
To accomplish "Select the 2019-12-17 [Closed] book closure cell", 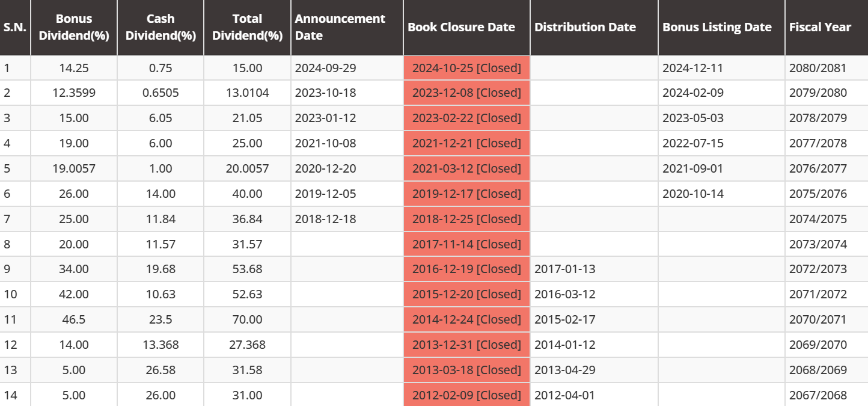I will tap(466, 194).
